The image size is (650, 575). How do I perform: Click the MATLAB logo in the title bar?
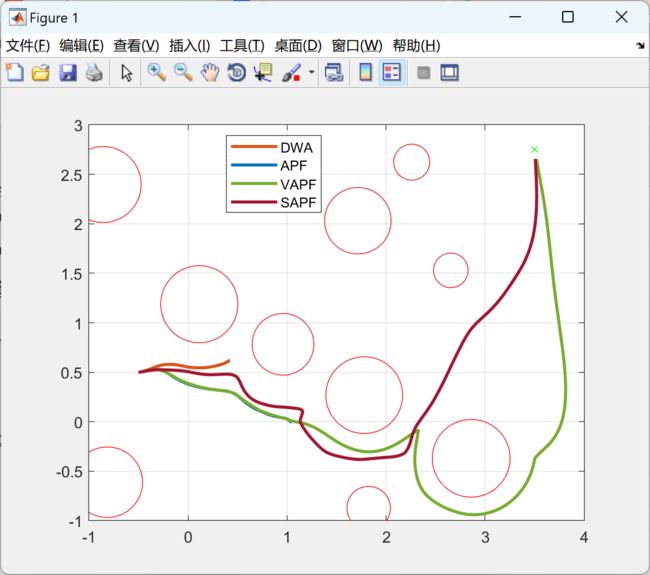click(17, 17)
